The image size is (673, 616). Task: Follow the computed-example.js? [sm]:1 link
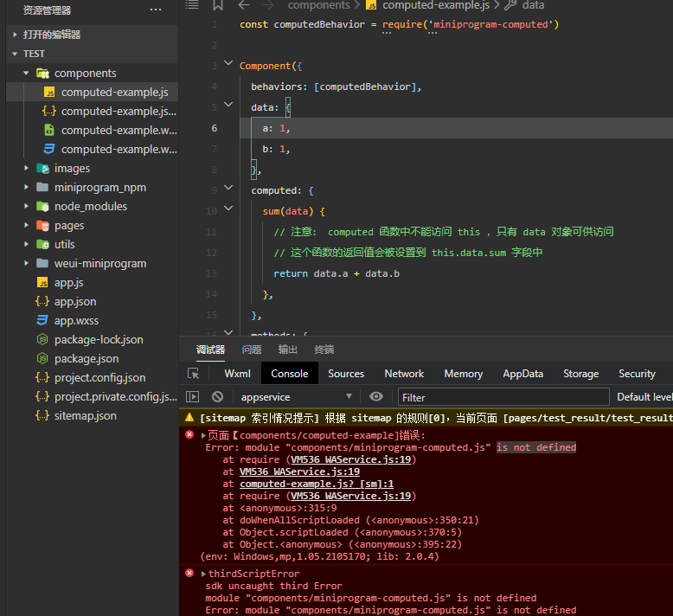[317, 484]
